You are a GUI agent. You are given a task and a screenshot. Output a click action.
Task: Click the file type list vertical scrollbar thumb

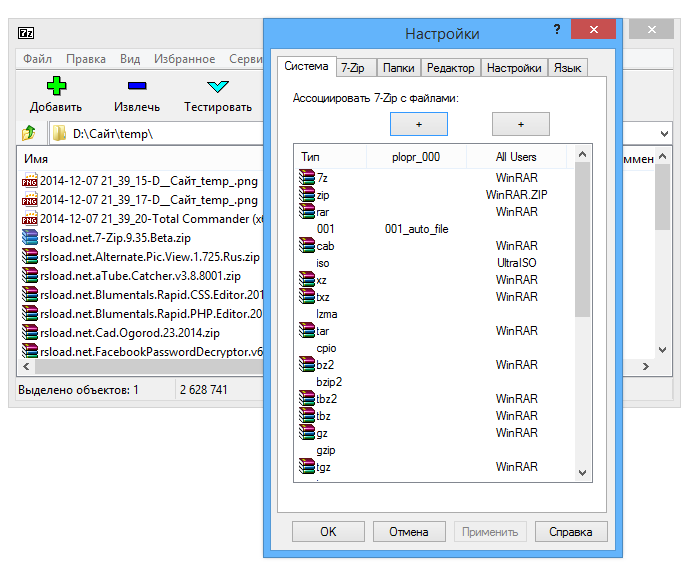[x=582, y=239]
